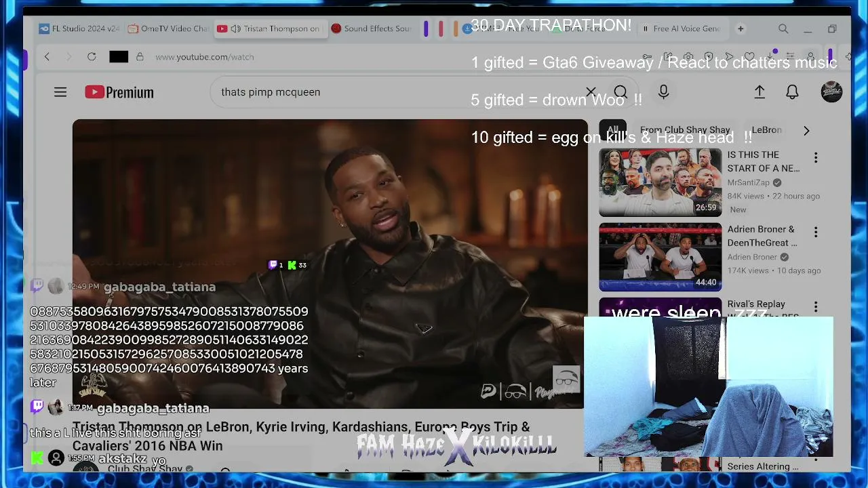Open YouTube notifications bell
868x488 pixels.
792,92
